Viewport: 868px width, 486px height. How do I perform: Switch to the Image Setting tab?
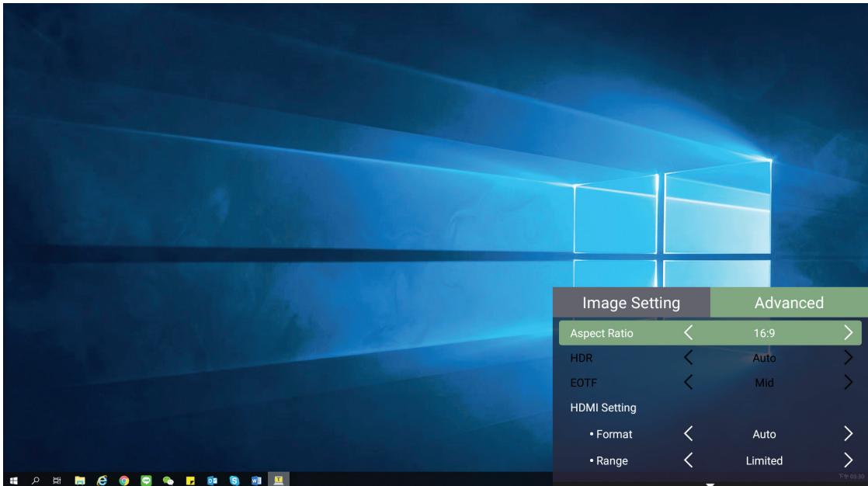[x=631, y=303]
